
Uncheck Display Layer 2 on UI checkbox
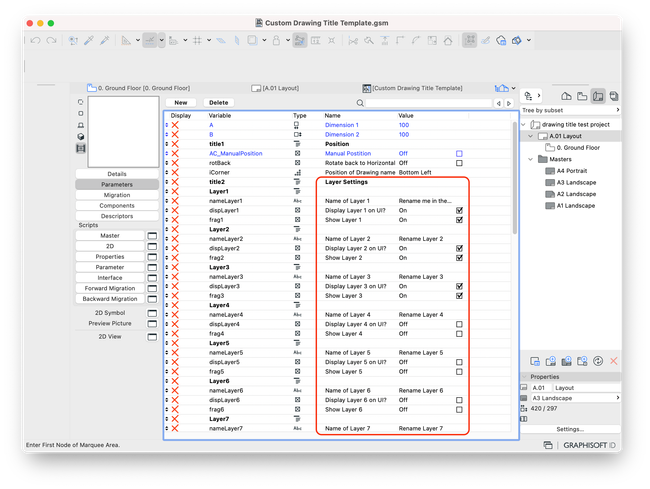coord(459,249)
